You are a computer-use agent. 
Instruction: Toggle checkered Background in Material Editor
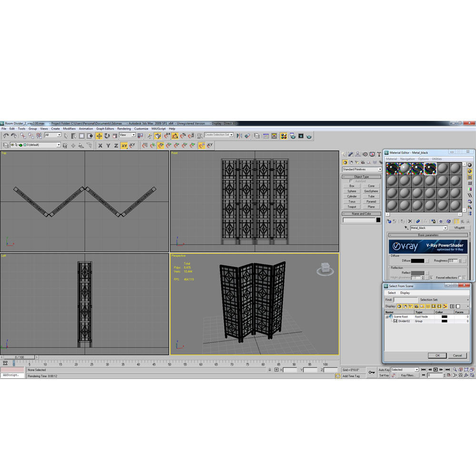[470, 177]
